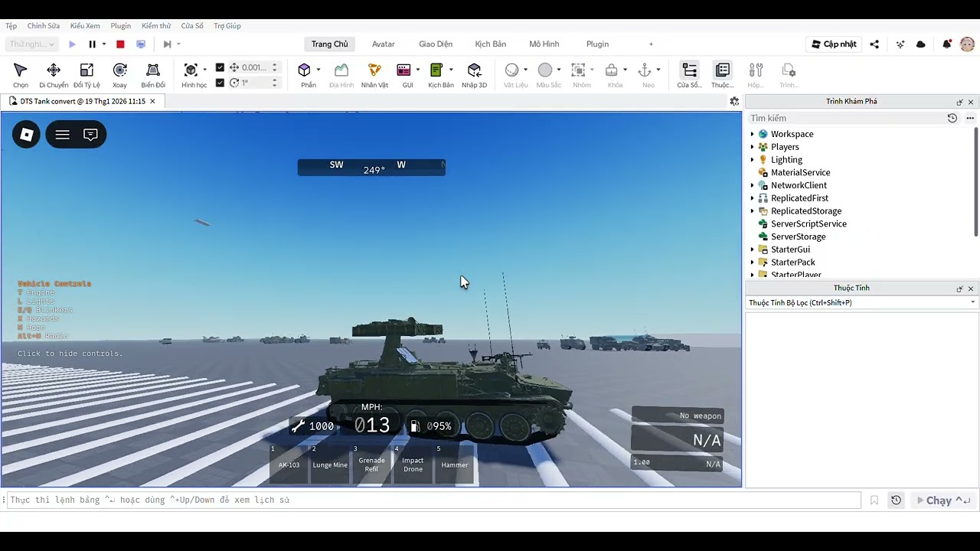Expand the Lighting tree node

(752, 160)
